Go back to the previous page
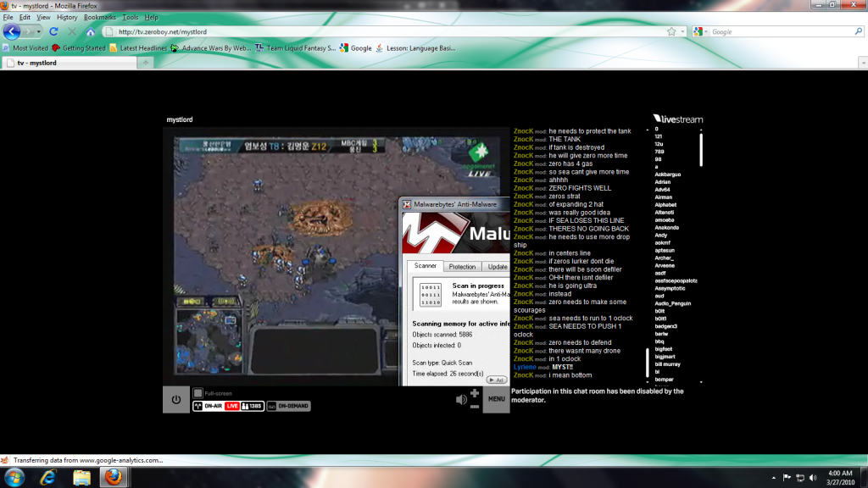This screenshot has width=868, height=488. coord(12,31)
